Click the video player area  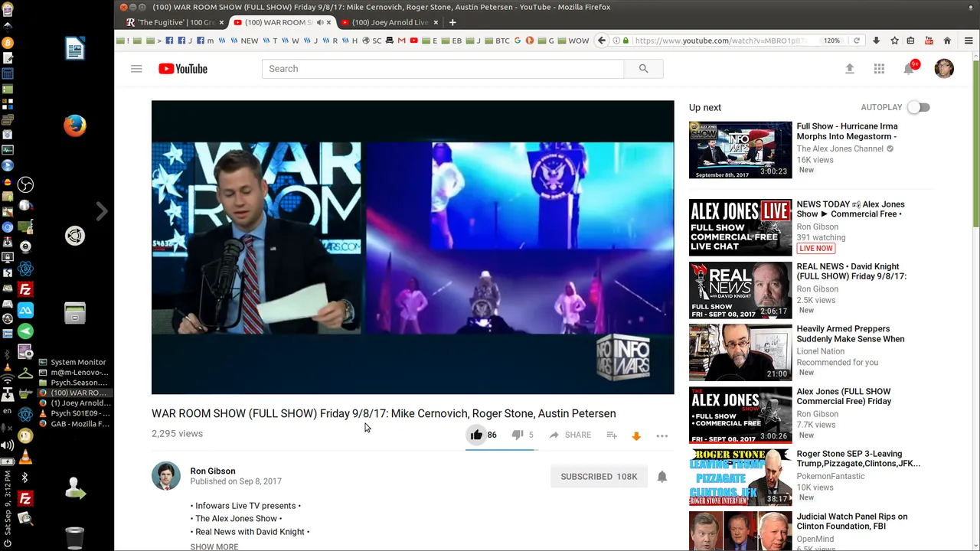pos(413,247)
